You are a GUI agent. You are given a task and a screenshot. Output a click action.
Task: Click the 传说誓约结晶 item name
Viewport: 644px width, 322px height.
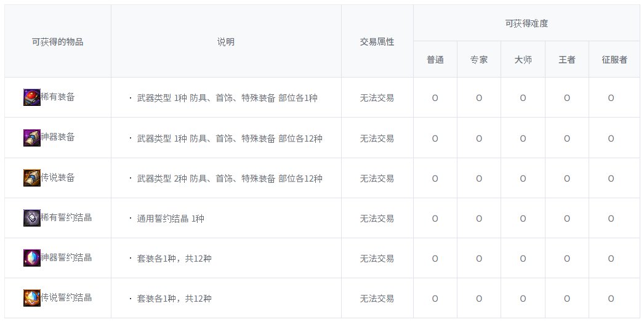(x=66, y=298)
